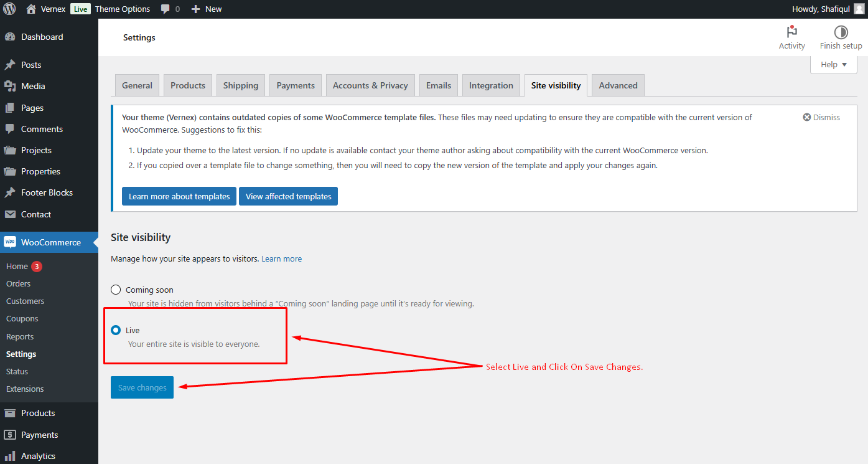
Task: Open the Status submenu item
Action: click(x=17, y=371)
